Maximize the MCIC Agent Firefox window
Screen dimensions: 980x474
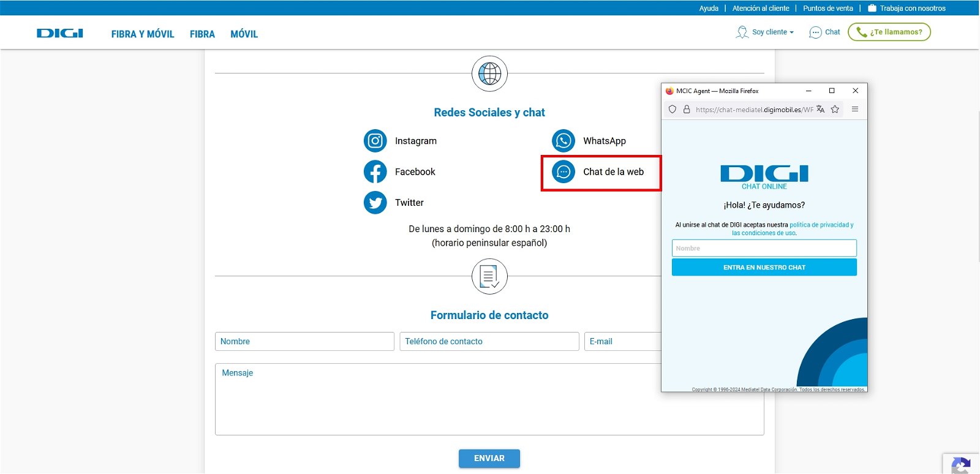pos(832,91)
